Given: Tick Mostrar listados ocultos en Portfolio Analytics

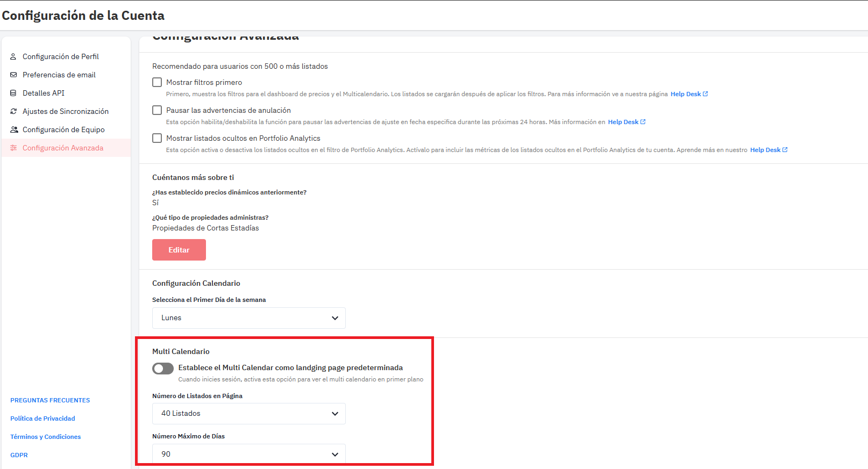Looking at the screenshot, I should coord(157,138).
